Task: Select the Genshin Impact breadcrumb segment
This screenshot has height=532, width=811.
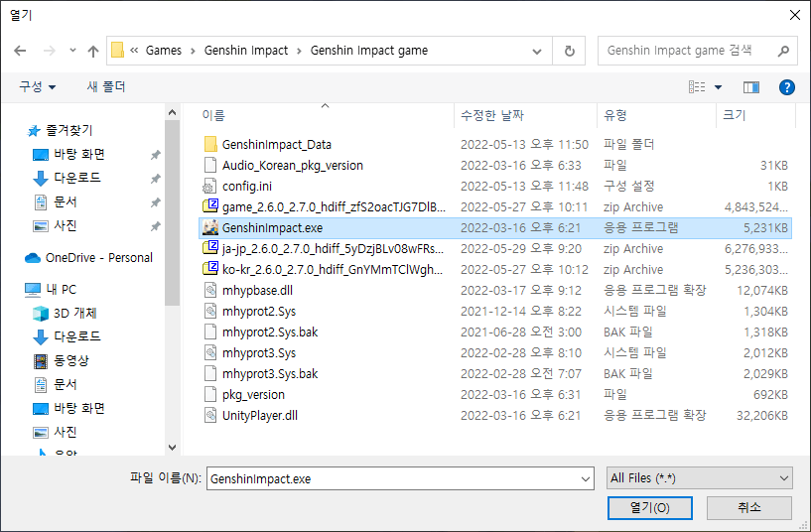Action: tap(245, 51)
